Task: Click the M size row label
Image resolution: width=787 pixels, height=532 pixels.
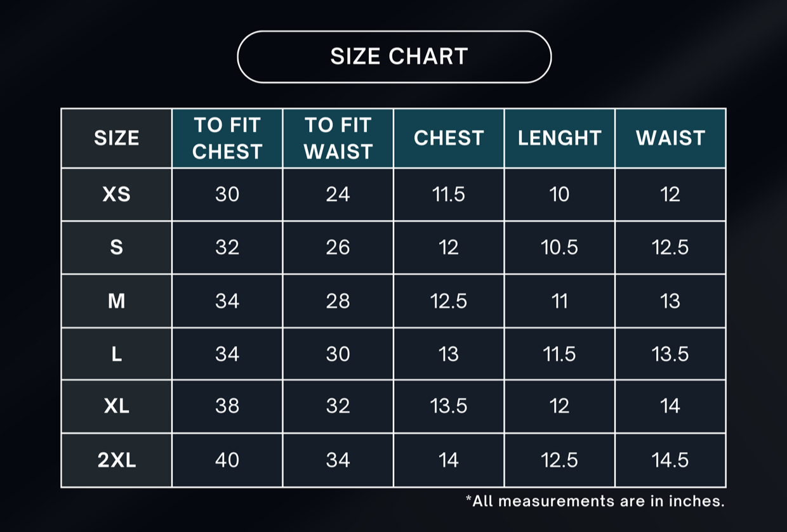Action: tap(117, 301)
